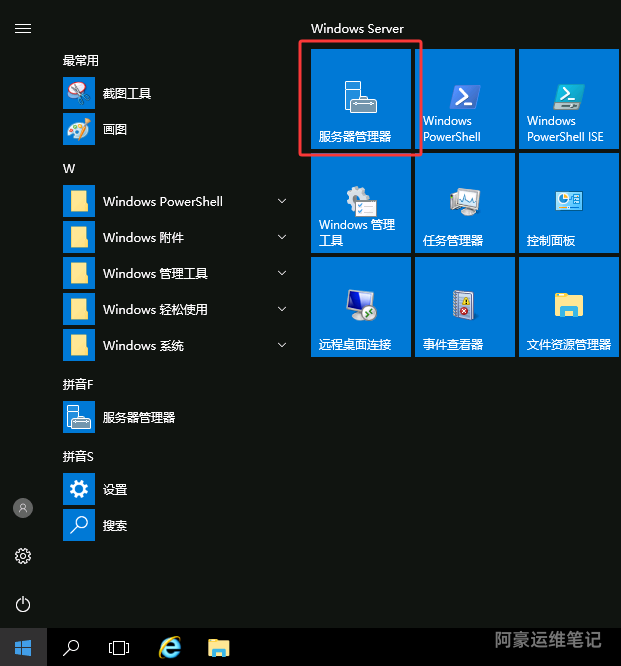Open the 服务器管理器 tile
Viewport: 621px width, 666px height.
click(361, 99)
